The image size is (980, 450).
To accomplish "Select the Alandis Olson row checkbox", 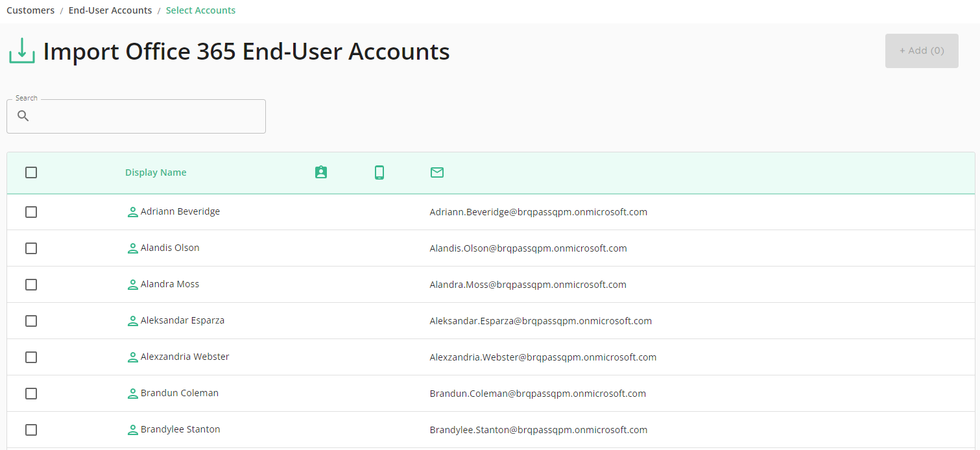I will point(31,248).
